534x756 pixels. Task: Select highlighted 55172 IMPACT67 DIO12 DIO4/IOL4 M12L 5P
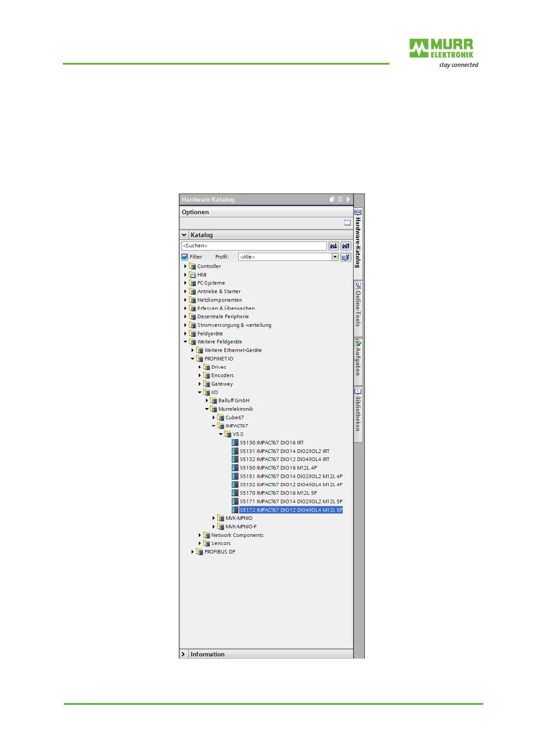pyautogui.click(x=291, y=510)
